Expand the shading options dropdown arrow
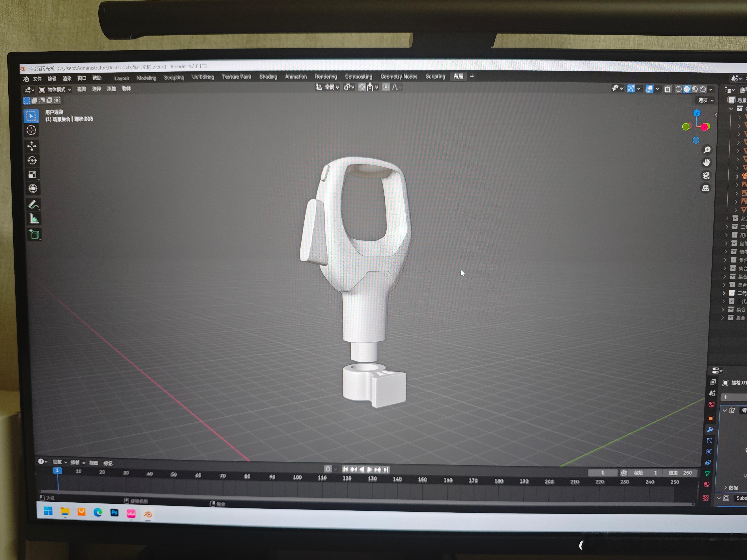The height and width of the screenshot is (560, 747). pos(711,90)
